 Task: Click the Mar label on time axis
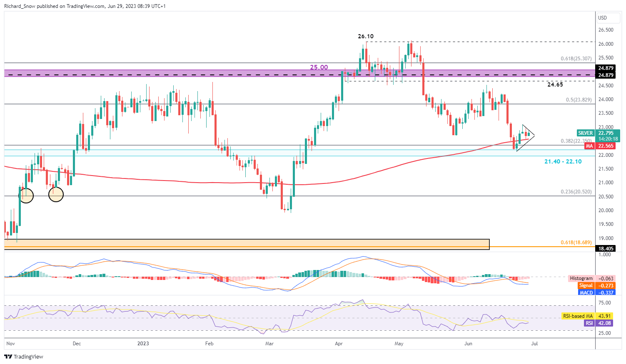pyautogui.click(x=269, y=344)
